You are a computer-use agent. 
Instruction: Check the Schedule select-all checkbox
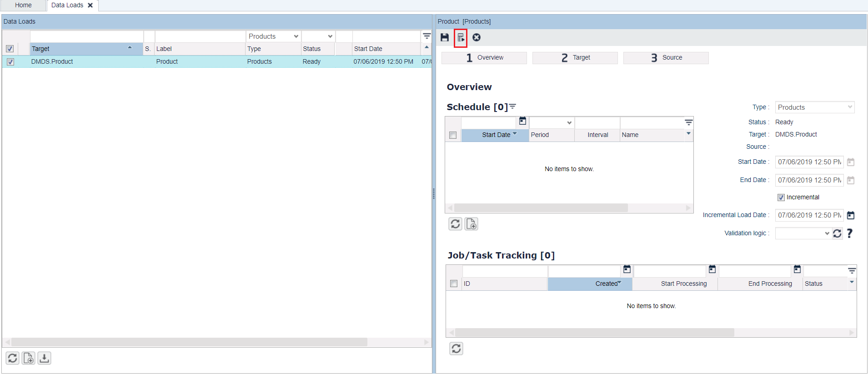pyautogui.click(x=453, y=135)
